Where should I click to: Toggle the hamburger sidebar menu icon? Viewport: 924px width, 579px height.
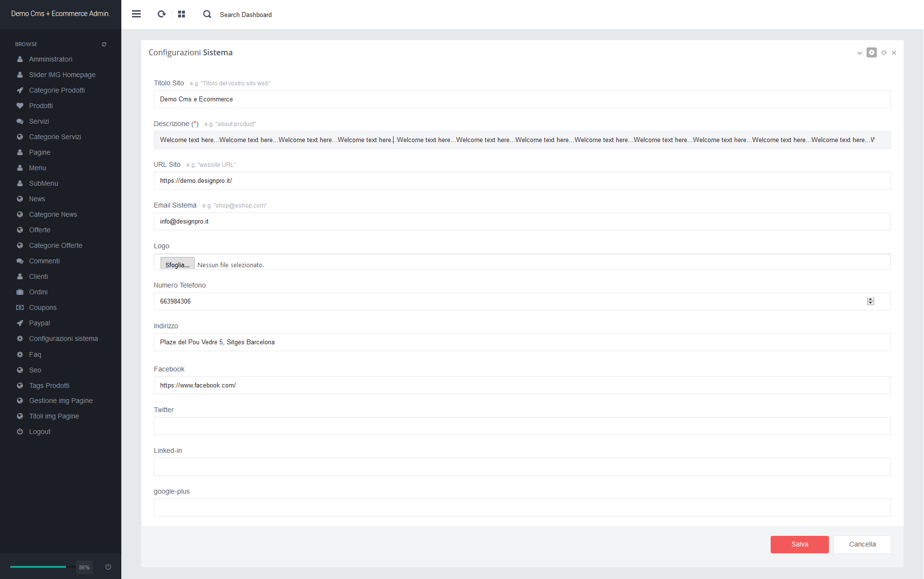pyautogui.click(x=136, y=14)
